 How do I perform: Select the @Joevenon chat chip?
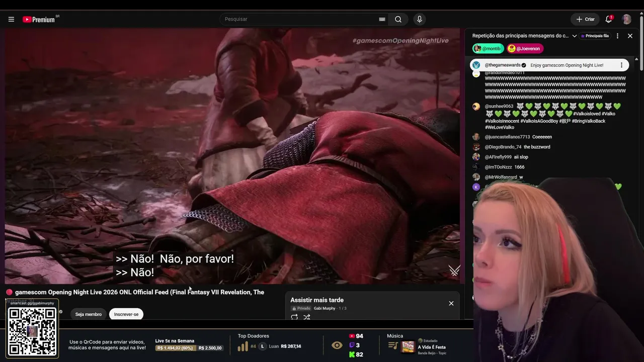(x=525, y=49)
